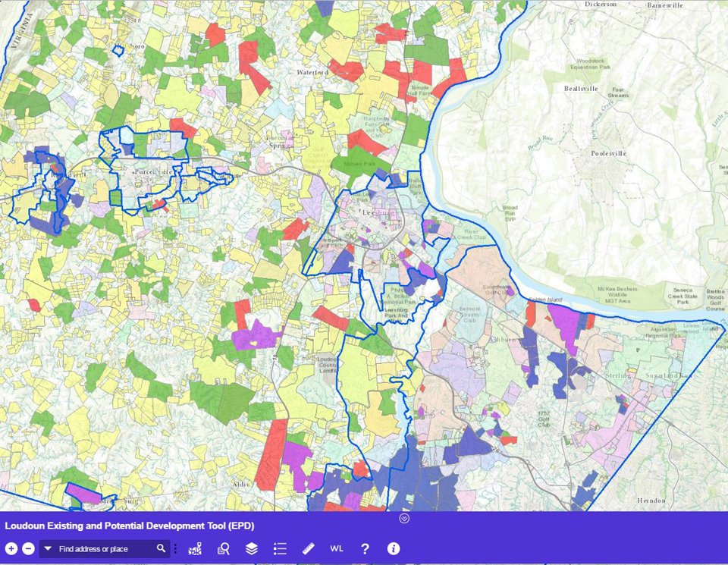The image size is (728, 565).
Task: Collapse the toolbar with the chevron button
Action: 404,518
